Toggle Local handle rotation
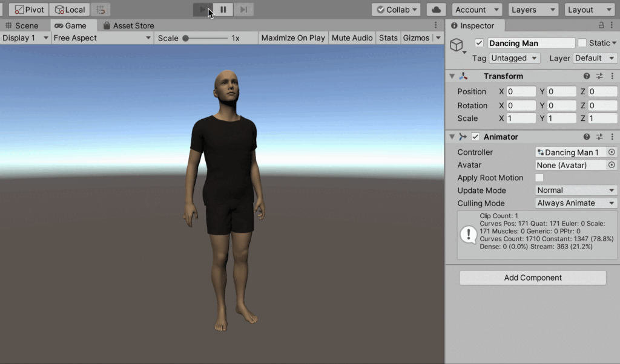Viewport: 620px width, 364px height. click(x=70, y=10)
